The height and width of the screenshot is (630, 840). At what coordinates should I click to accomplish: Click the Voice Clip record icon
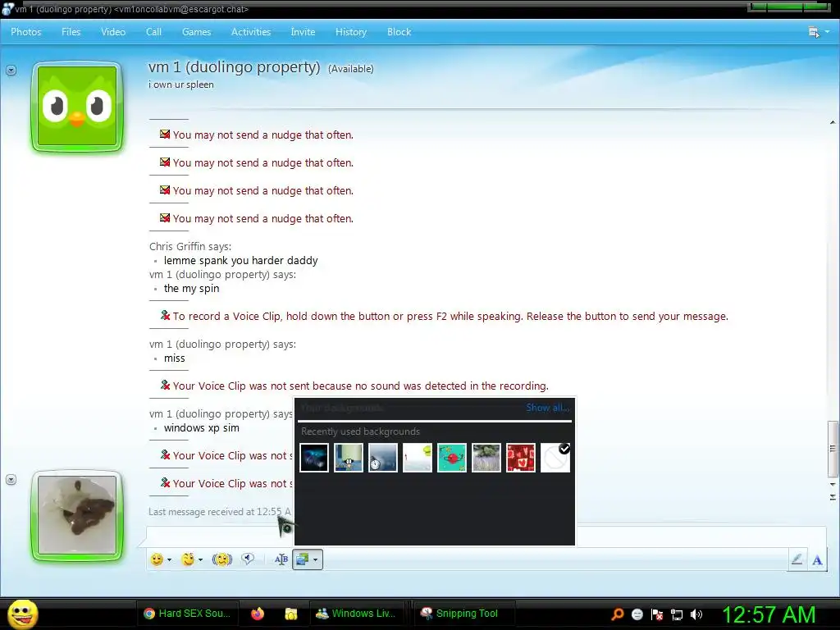pos(248,559)
